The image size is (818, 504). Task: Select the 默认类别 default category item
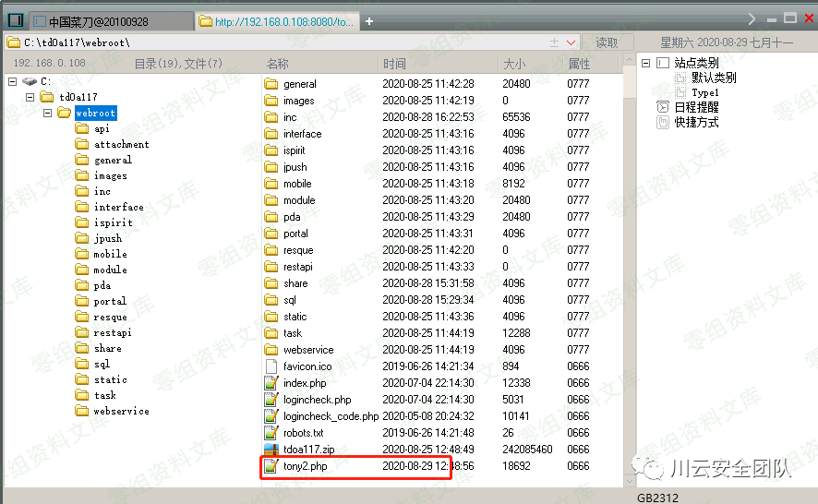(713, 78)
